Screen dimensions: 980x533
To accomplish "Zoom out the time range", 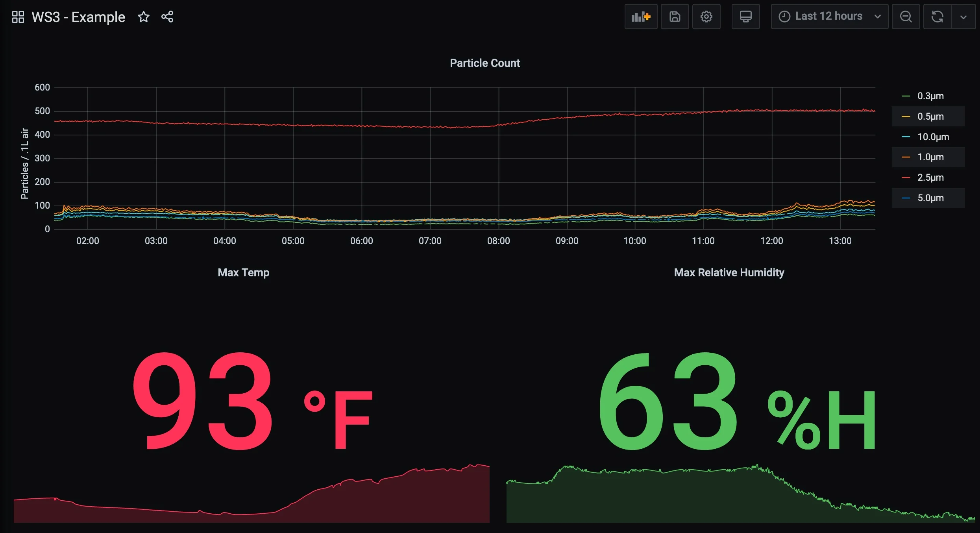I will point(906,17).
